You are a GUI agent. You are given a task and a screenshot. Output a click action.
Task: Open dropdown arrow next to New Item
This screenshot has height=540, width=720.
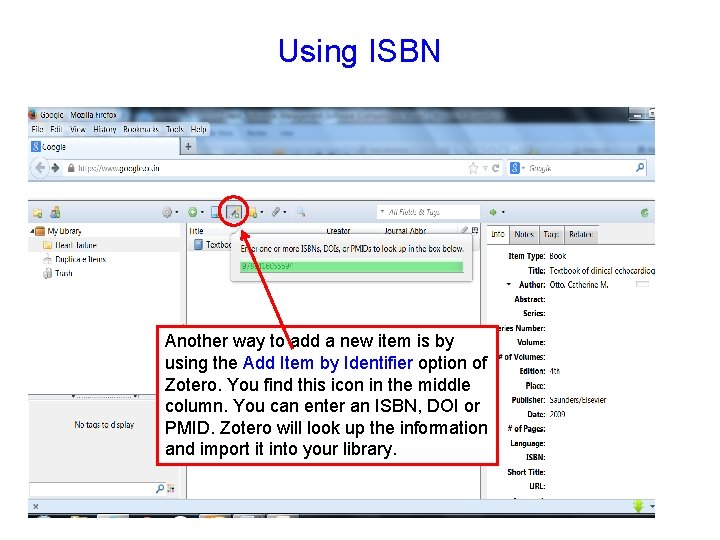click(x=202, y=212)
